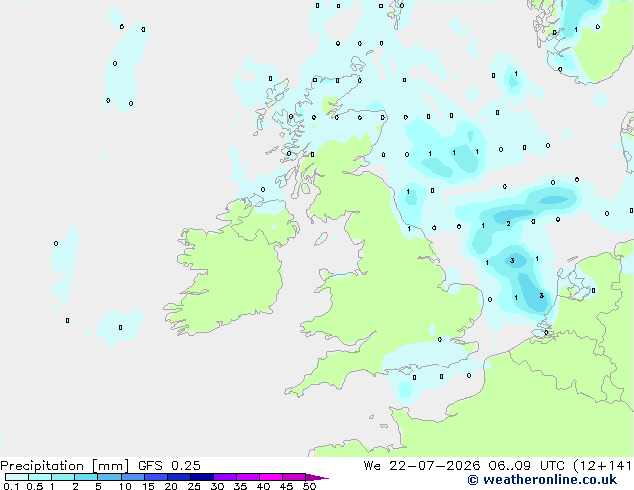Click the "We 22-07-2026" date text

422,466
